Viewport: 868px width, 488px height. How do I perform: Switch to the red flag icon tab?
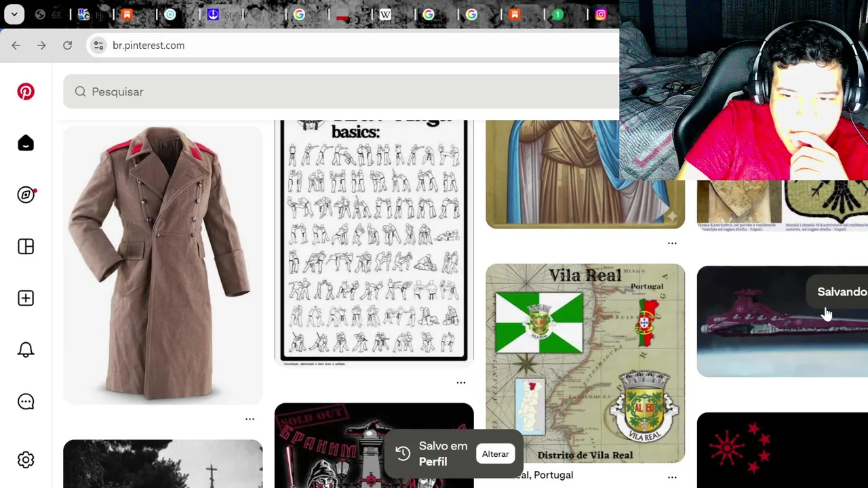point(342,14)
